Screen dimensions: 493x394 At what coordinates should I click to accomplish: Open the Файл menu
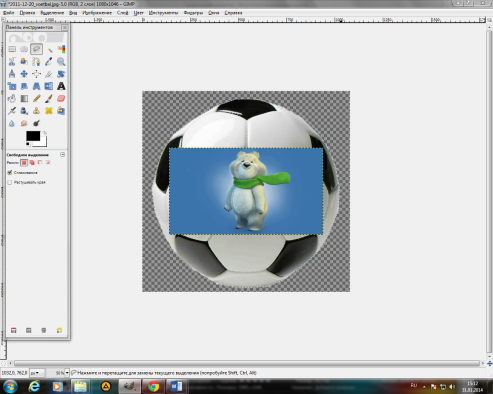point(8,13)
